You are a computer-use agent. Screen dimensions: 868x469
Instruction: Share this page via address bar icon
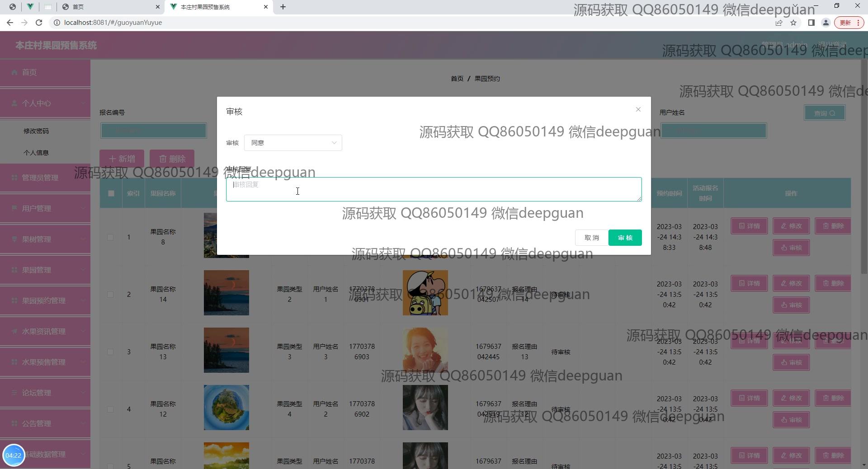click(x=779, y=23)
